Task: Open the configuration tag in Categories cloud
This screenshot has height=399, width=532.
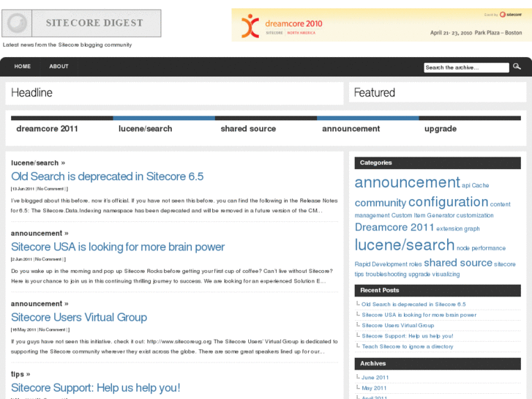Action: pos(448,202)
